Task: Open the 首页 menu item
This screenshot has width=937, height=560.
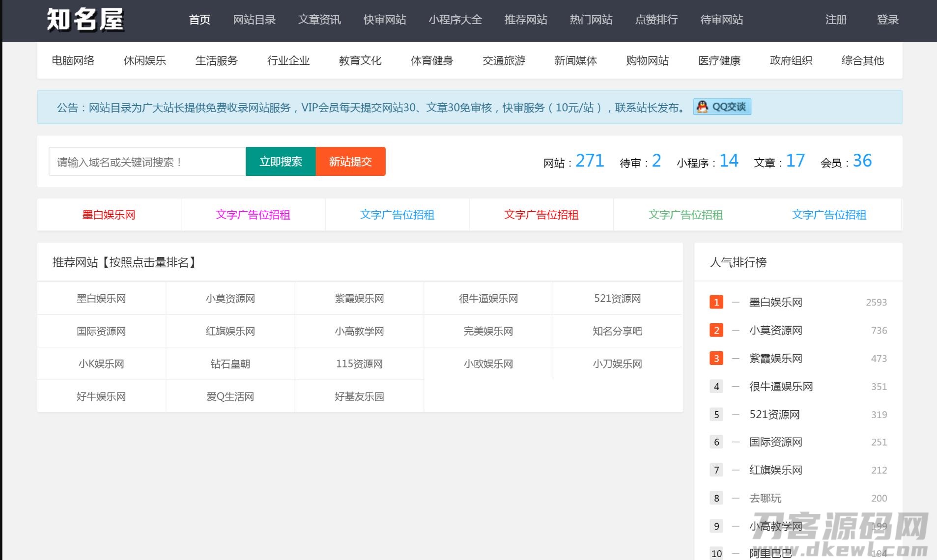Action: pyautogui.click(x=199, y=20)
